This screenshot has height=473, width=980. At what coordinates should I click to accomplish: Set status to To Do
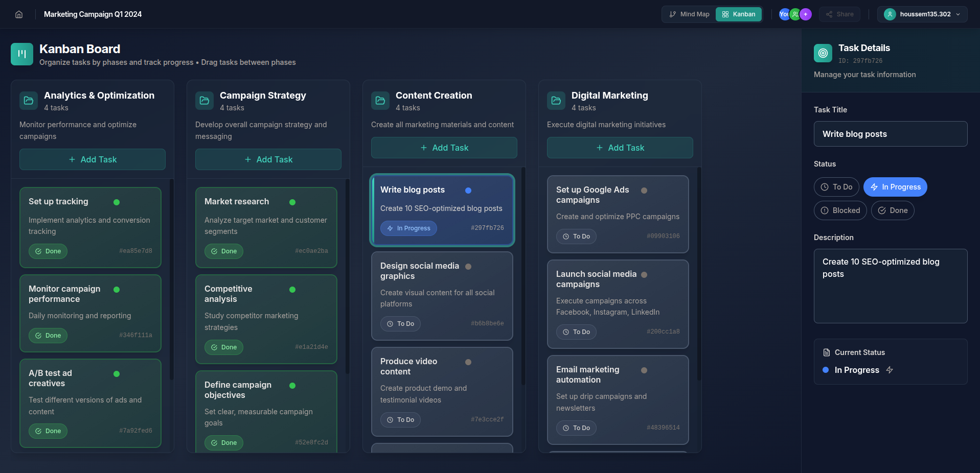pos(836,187)
